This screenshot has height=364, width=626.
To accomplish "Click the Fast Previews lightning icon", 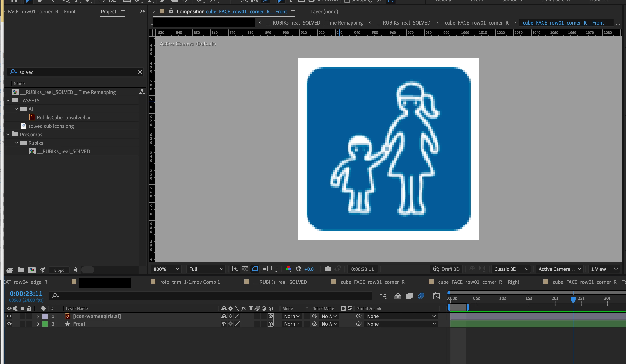I will pyautogui.click(x=235, y=269).
